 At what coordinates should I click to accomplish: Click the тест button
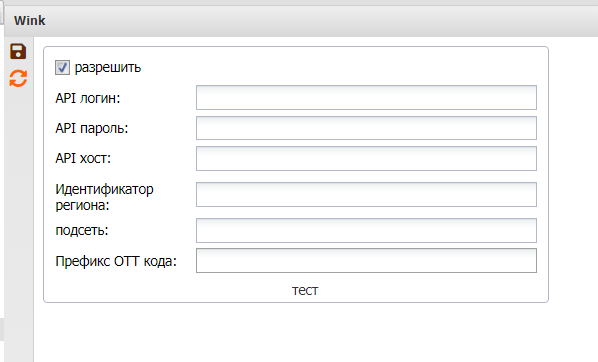305,290
